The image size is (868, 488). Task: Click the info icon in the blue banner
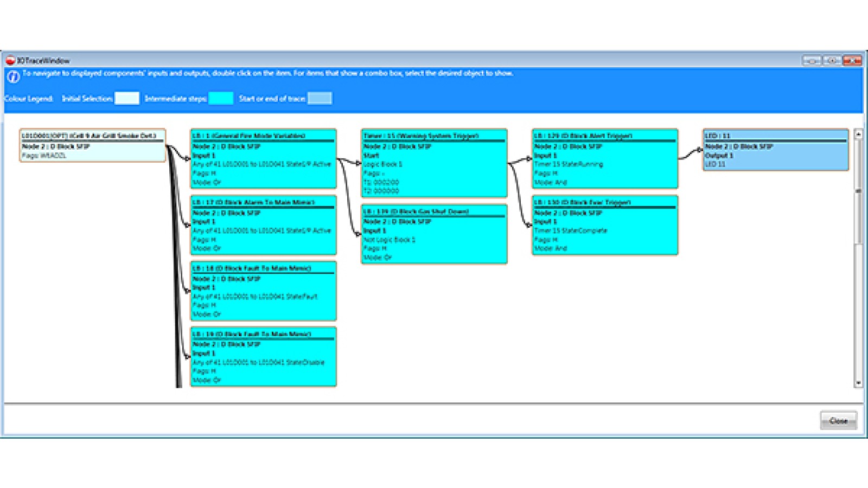13,77
